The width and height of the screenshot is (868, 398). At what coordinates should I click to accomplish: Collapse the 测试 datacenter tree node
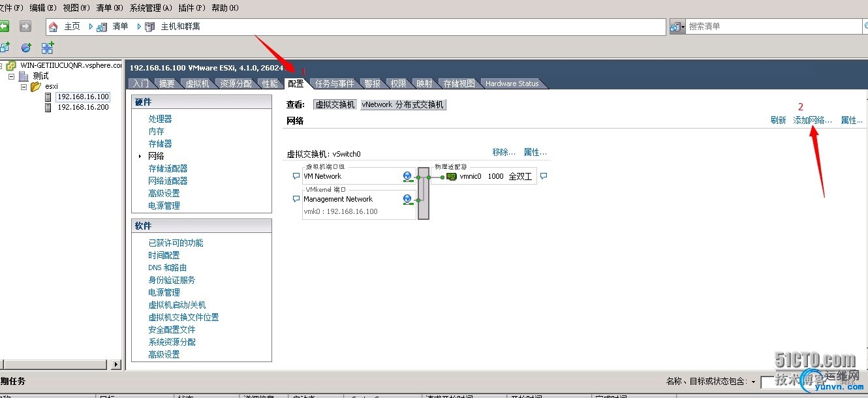(x=12, y=76)
